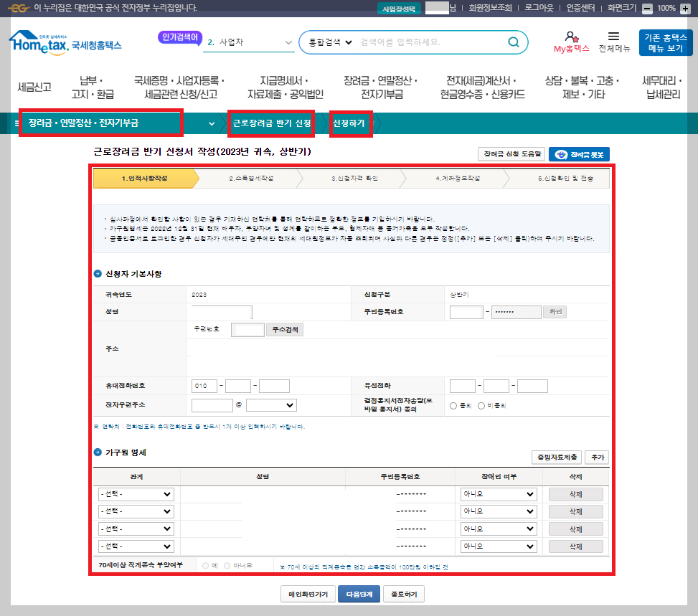Image resolution: width=698 pixels, height=616 pixels.
Task: Click the hamburger icon on teal breadcrumb bar
Action: pyautogui.click(x=16, y=123)
